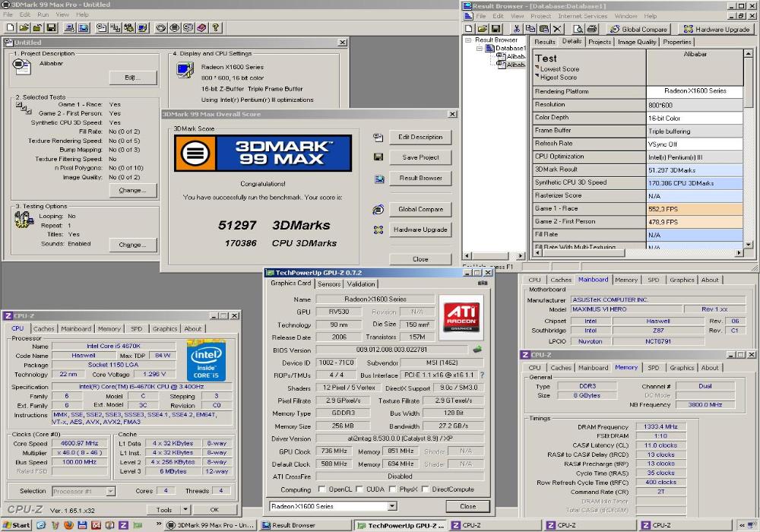Open the Internet Services menu in Result Browser
Screen dimensions: 760x532
(582, 16)
